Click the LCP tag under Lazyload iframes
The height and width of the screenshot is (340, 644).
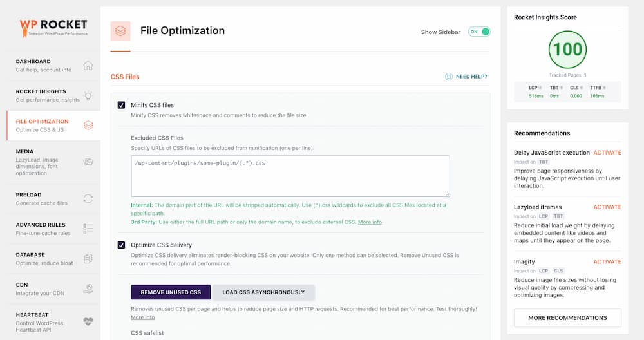click(544, 216)
